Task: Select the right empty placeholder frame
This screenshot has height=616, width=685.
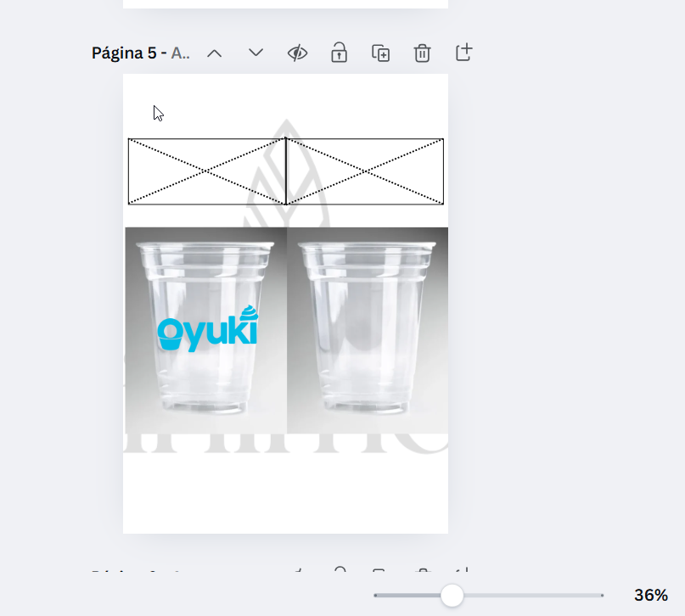Action: [365, 171]
